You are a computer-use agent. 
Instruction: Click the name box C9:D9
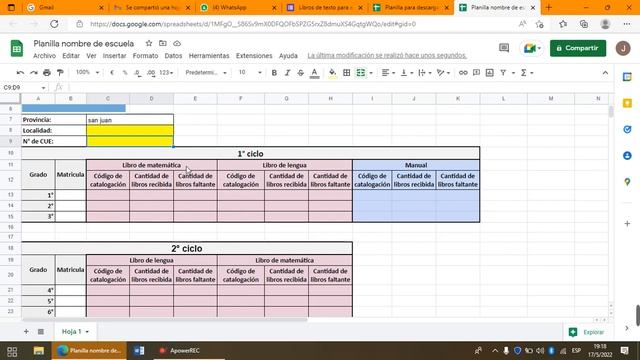24,87
